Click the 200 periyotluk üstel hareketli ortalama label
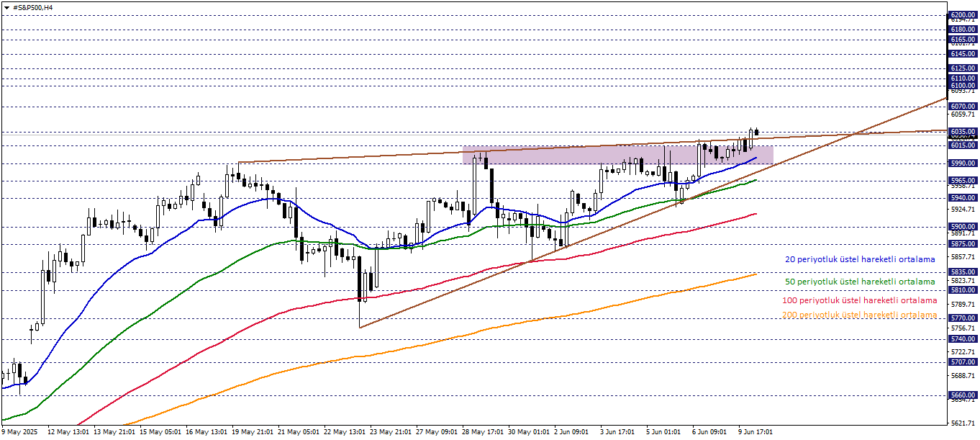Image resolution: width=980 pixels, height=440 pixels. coord(859,315)
